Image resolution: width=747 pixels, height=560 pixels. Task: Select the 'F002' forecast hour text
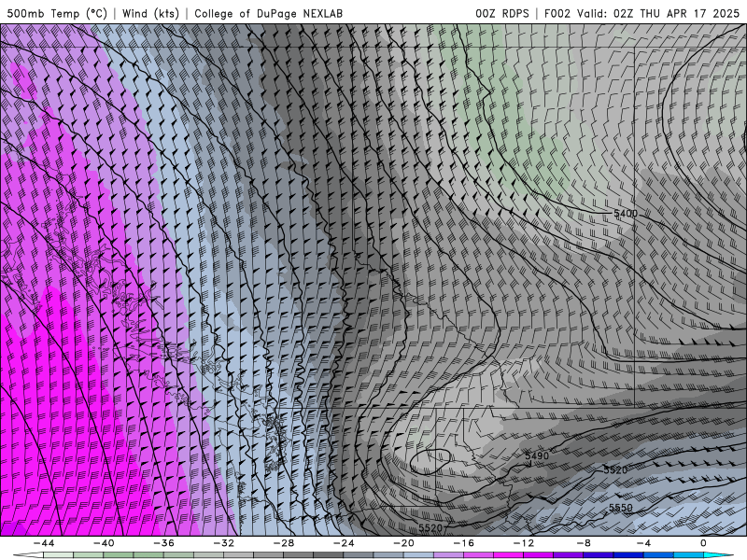(557, 13)
